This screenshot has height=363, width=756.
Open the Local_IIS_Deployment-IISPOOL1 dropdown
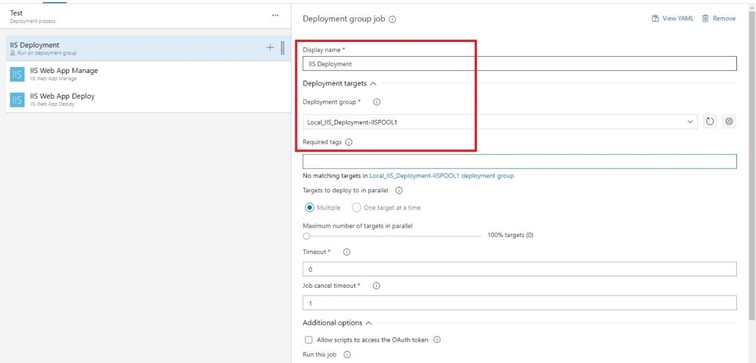pos(500,122)
